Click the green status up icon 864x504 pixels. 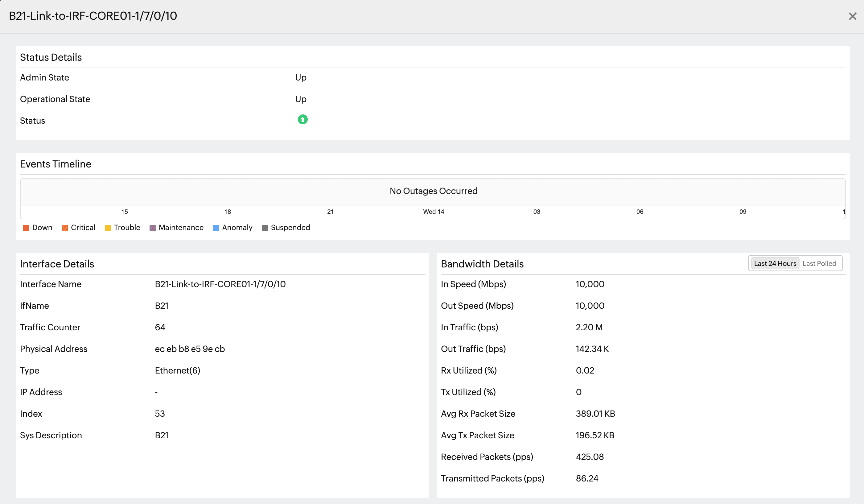[x=302, y=120]
